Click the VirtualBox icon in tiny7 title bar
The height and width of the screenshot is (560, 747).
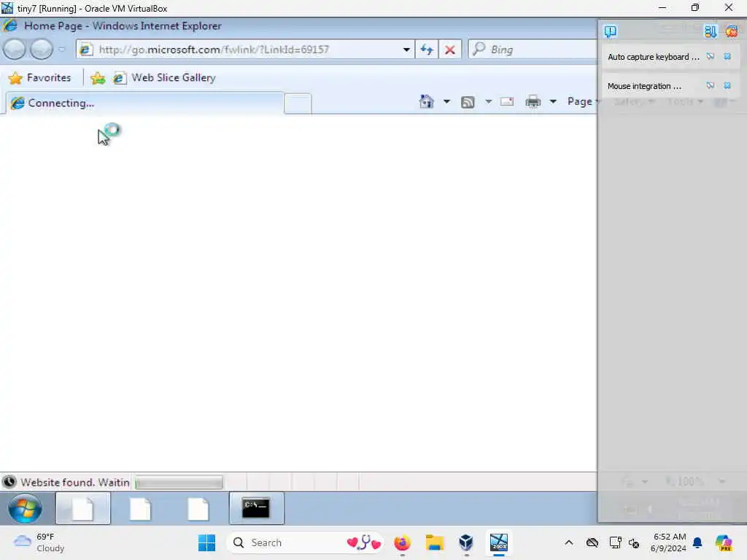click(x=7, y=8)
